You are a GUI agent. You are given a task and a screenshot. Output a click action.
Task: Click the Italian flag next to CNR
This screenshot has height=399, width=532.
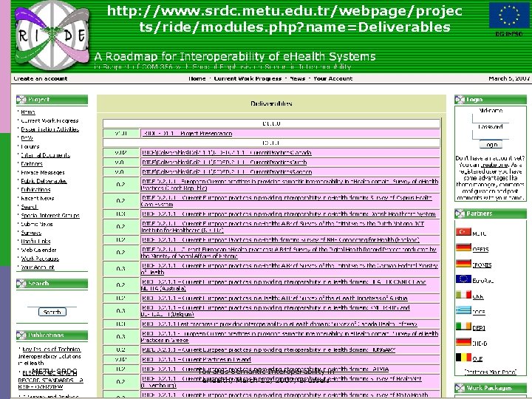tap(463, 295)
